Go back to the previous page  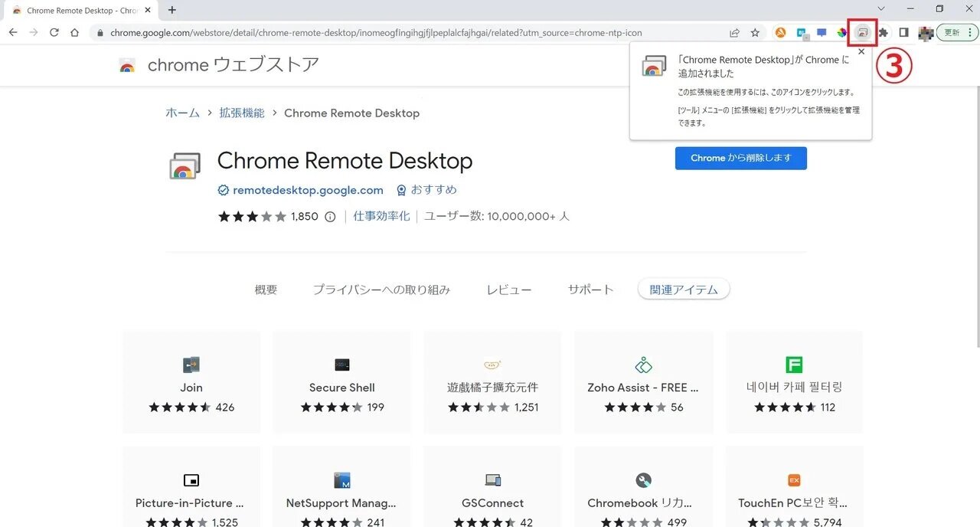pyautogui.click(x=13, y=32)
